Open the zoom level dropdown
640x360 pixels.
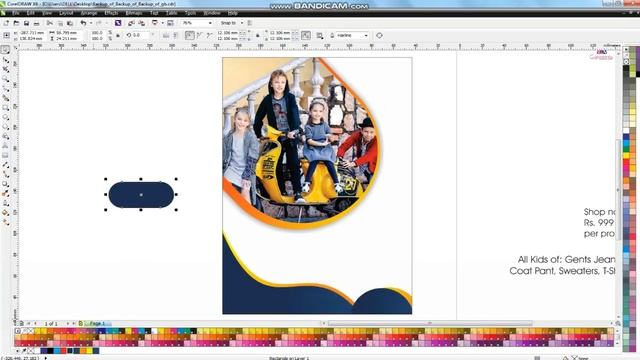(210, 23)
